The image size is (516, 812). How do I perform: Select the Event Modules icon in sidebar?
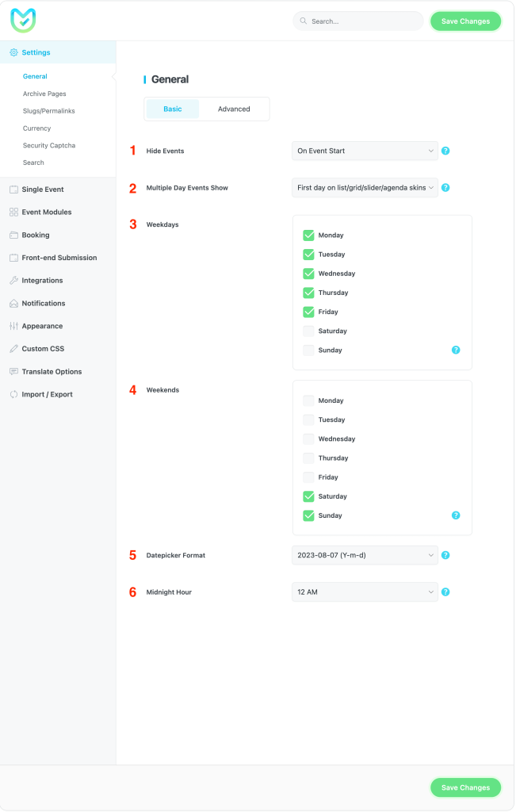pyautogui.click(x=14, y=212)
